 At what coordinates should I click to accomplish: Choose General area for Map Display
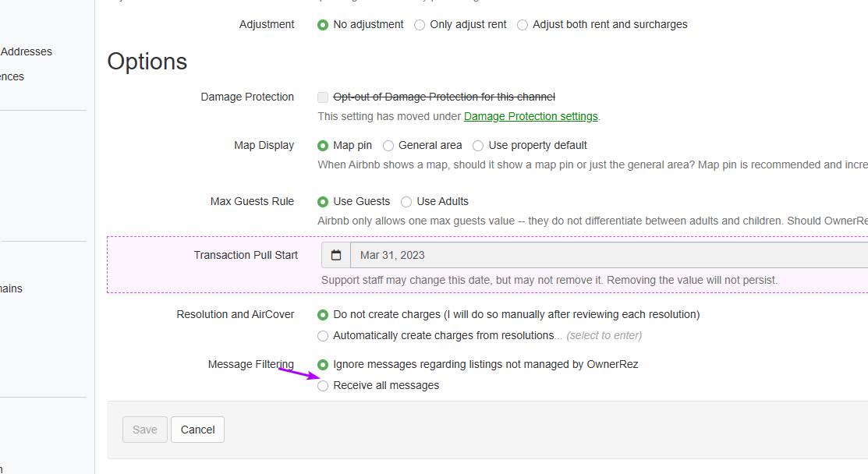[x=388, y=146]
